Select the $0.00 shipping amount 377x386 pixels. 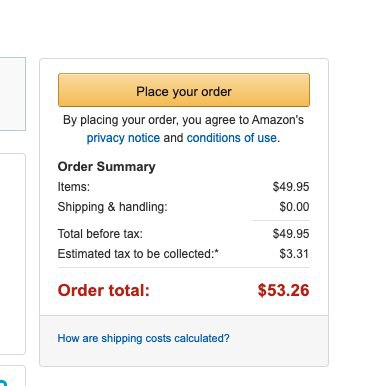click(294, 207)
